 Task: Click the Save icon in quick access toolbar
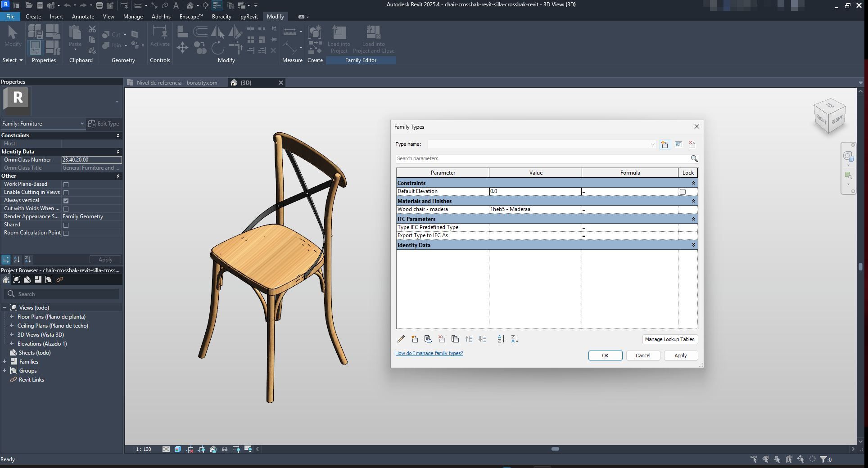40,5
